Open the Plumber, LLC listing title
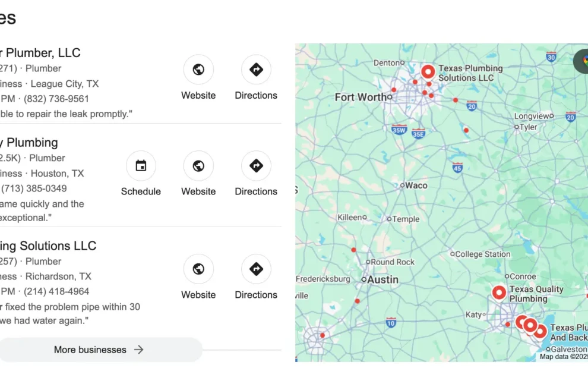This screenshot has width=588, height=368. click(x=40, y=52)
